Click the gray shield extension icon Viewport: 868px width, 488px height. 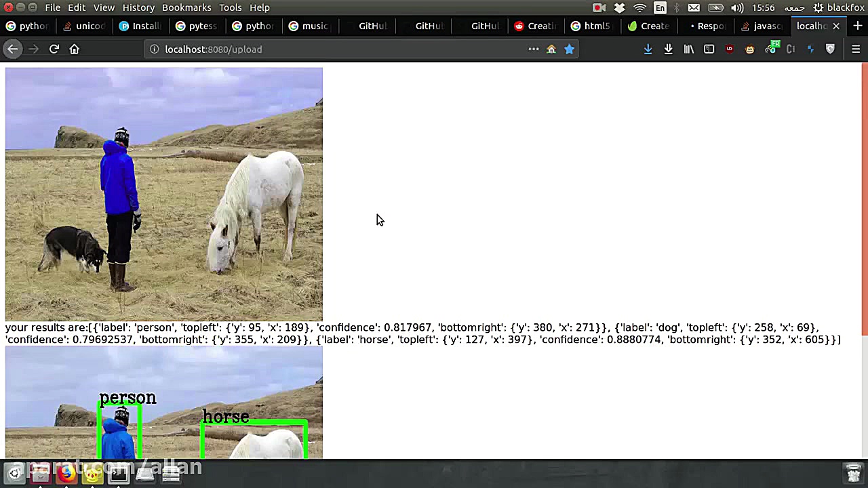(x=830, y=49)
